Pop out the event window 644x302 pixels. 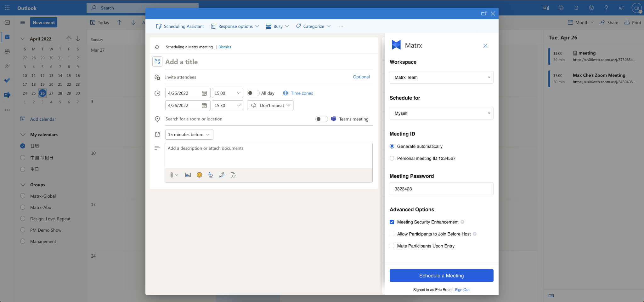[484, 14]
